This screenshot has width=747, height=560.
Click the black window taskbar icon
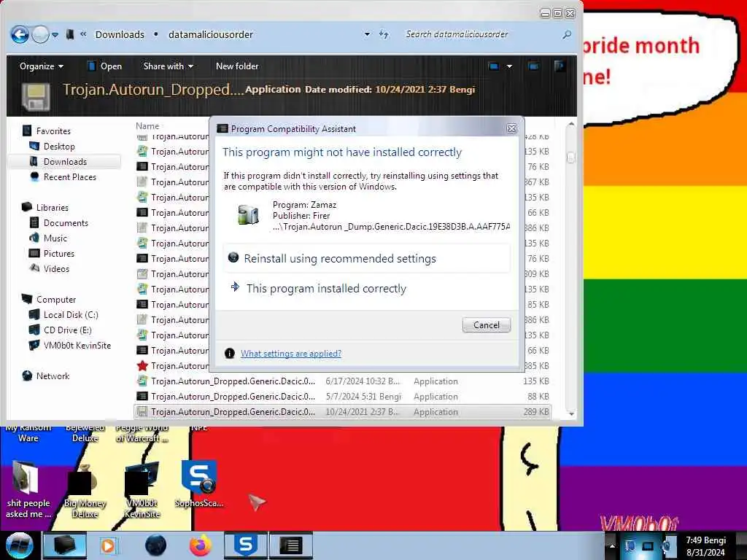(x=290, y=545)
